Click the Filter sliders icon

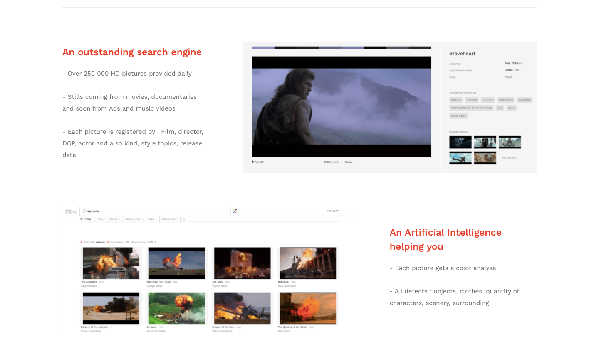point(82,219)
